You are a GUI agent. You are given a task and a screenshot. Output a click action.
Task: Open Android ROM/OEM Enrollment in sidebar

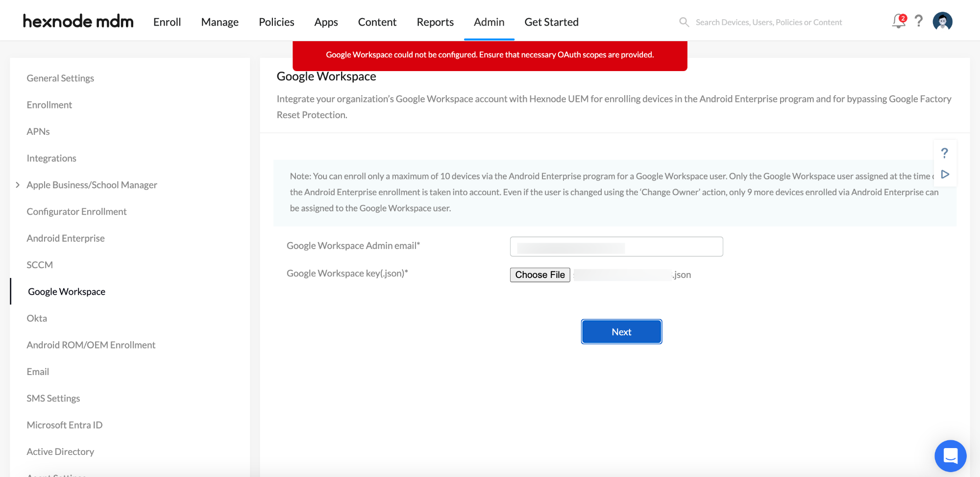[91, 345]
